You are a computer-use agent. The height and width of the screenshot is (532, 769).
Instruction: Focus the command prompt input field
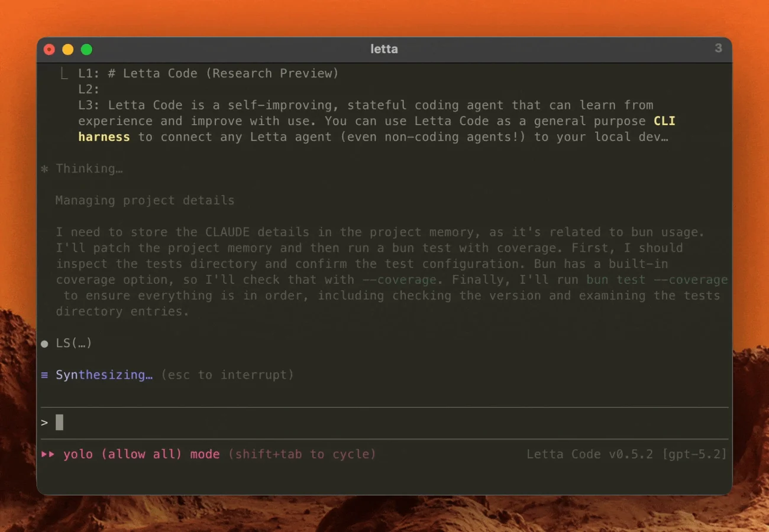pyautogui.click(x=384, y=423)
